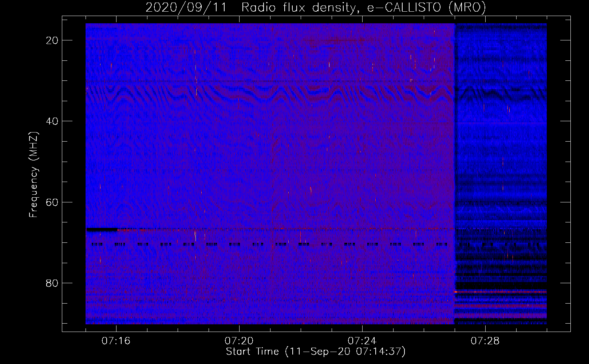Click the black horizontal bar near 67 MHz
The height and width of the screenshot is (364, 589).
102,230
